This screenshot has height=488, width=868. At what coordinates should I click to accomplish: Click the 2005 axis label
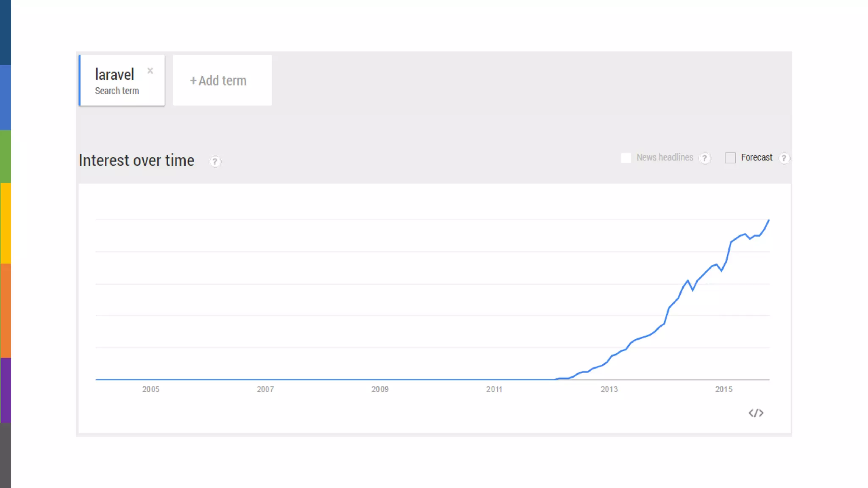[150, 389]
